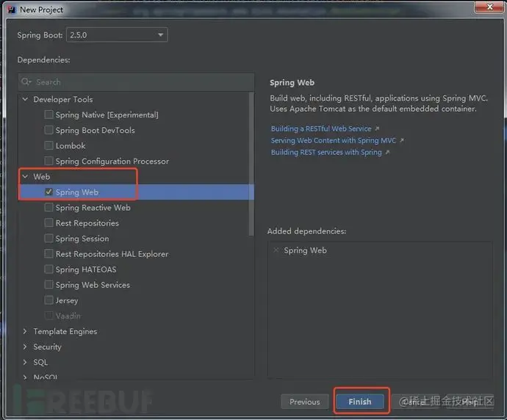Viewport: 507px width, 420px height.
Task: Expand the SQL category
Action: coord(25,362)
